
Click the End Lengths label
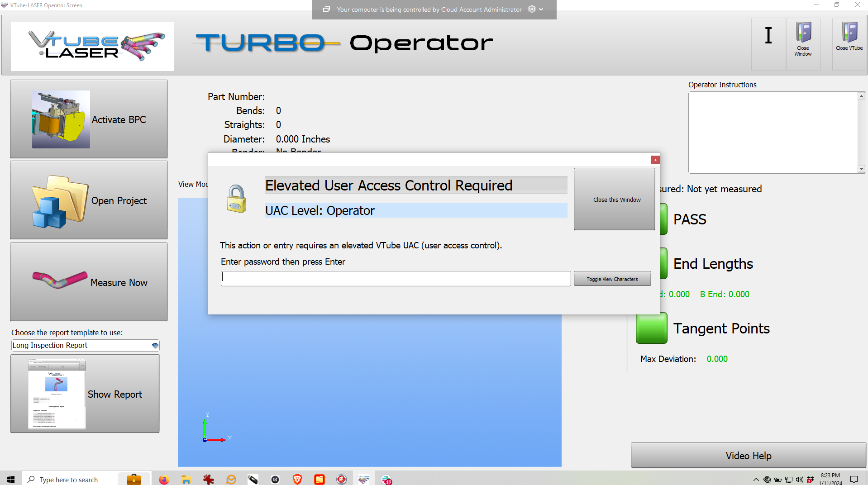pos(713,263)
